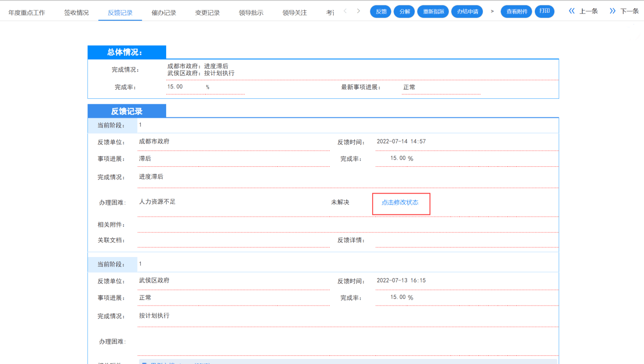Select the feedback time 2022-07-14 14:57

click(401, 141)
